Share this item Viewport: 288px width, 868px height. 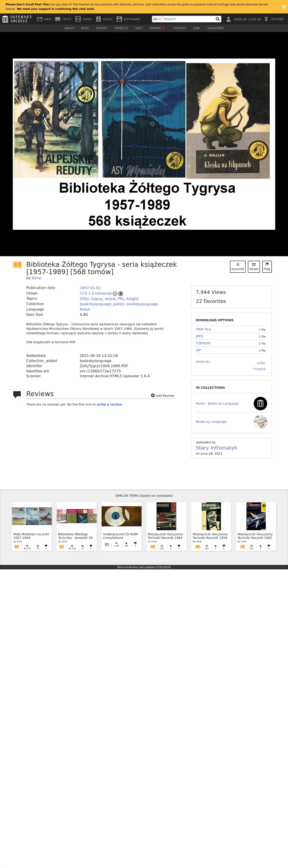254,267
